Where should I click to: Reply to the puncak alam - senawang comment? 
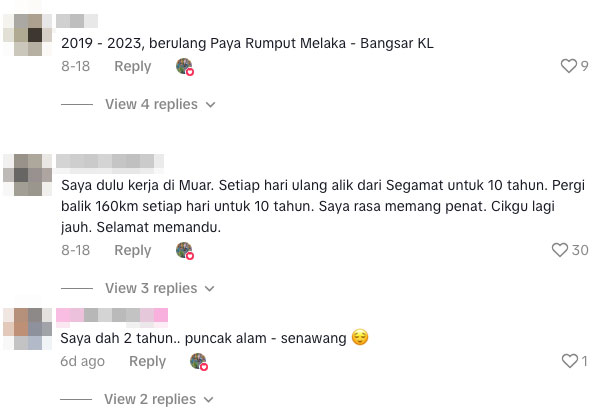point(148,361)
